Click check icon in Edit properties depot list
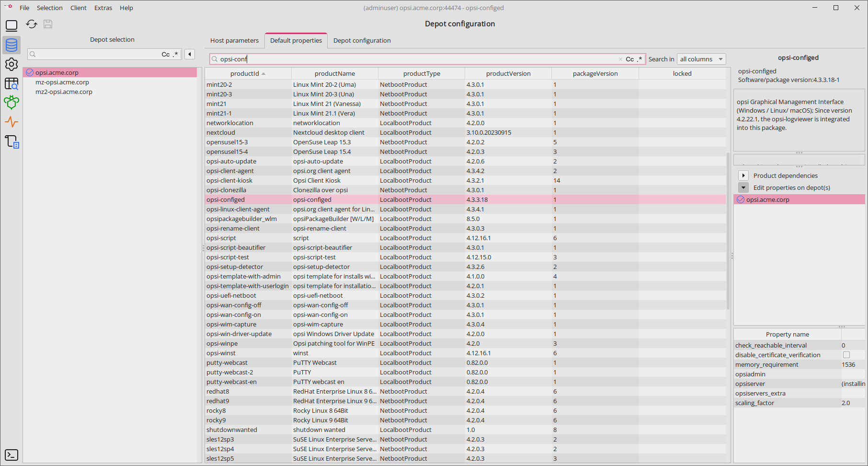The width and height of the screenshot is (868, 466). pyautogui.click(x=741, y=199)
